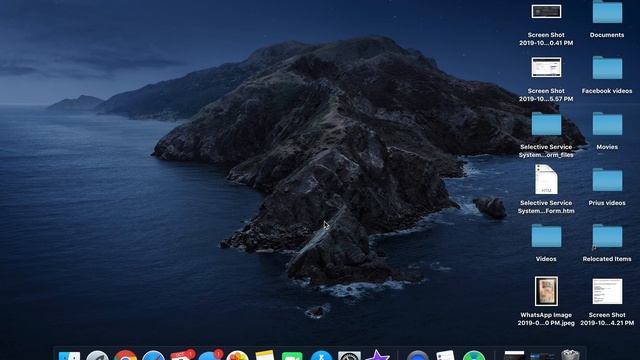Screen dimensions: 640x360
Task: Open Photos from the Dock
Action: pyautogui.click(x=237, y=356)
